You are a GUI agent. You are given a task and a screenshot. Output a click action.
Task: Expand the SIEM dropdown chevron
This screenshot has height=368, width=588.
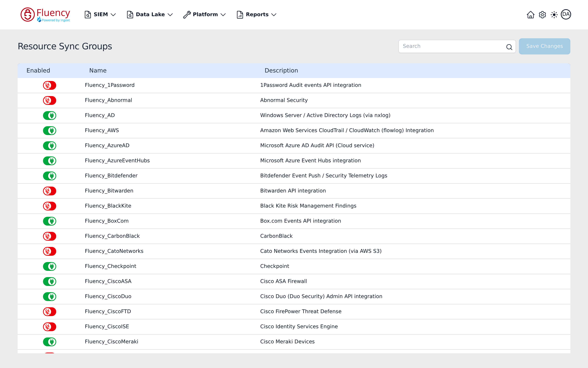point(113,15)
